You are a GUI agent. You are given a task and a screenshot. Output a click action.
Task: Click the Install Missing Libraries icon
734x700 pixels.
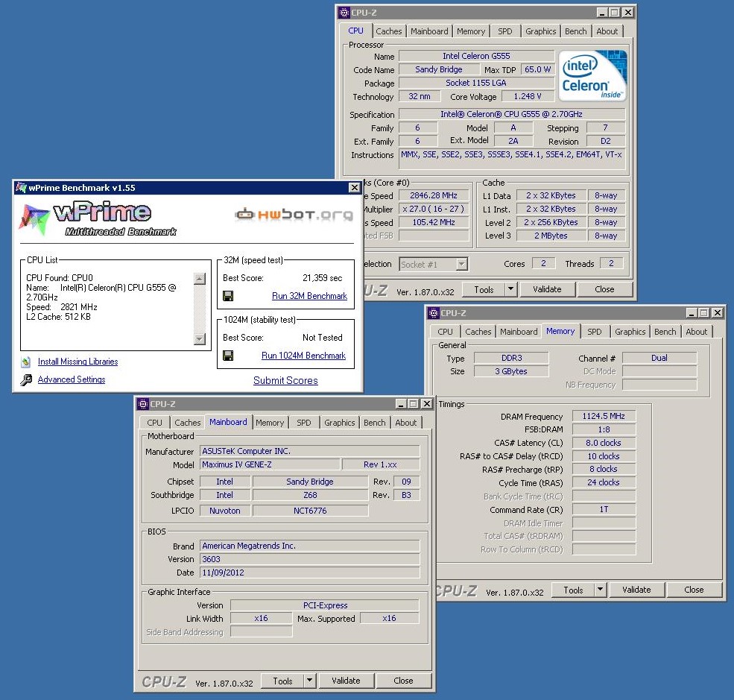point(26,362)
